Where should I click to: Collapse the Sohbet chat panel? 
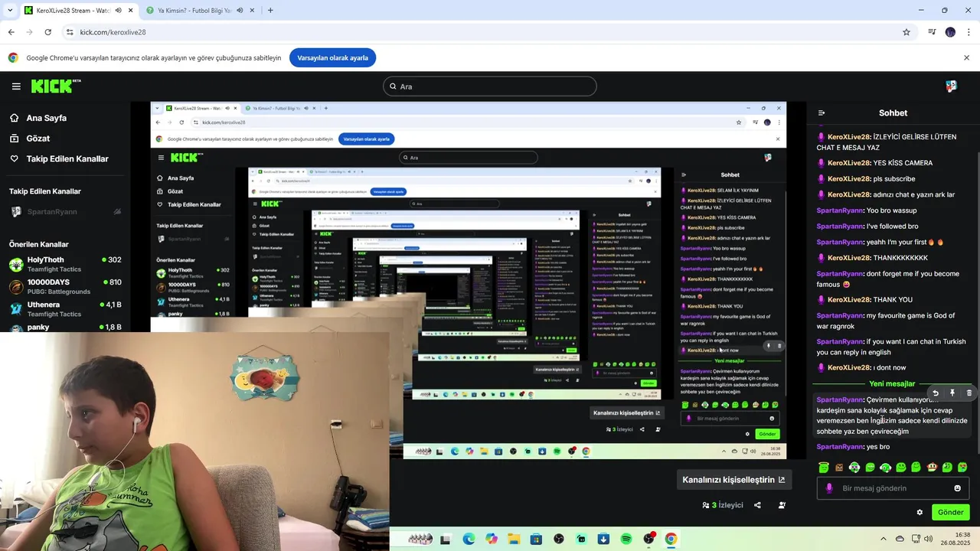822,113
